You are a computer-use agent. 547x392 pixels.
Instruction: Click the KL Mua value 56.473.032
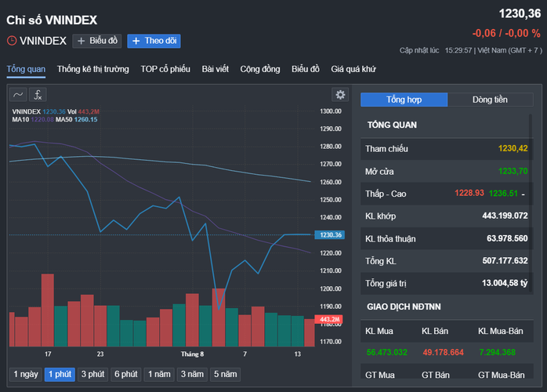pyautogui.click(x=387, y=352)
